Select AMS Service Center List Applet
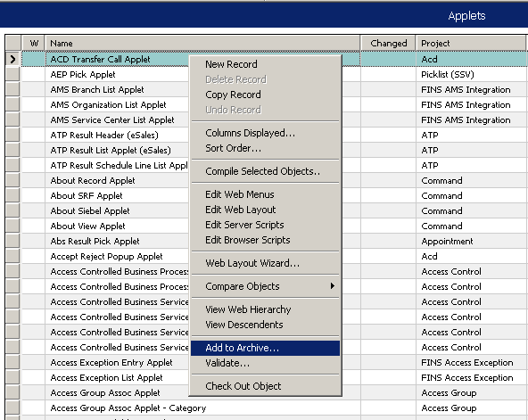 coord(112,119)
